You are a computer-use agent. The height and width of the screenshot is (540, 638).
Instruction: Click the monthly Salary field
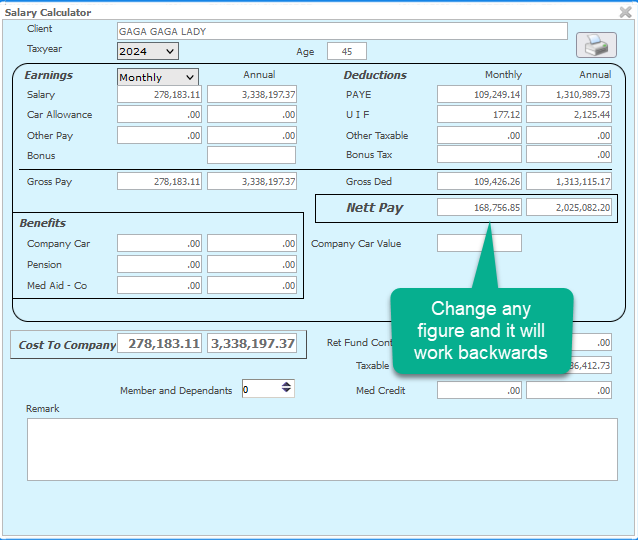click(x=159, y=94)
